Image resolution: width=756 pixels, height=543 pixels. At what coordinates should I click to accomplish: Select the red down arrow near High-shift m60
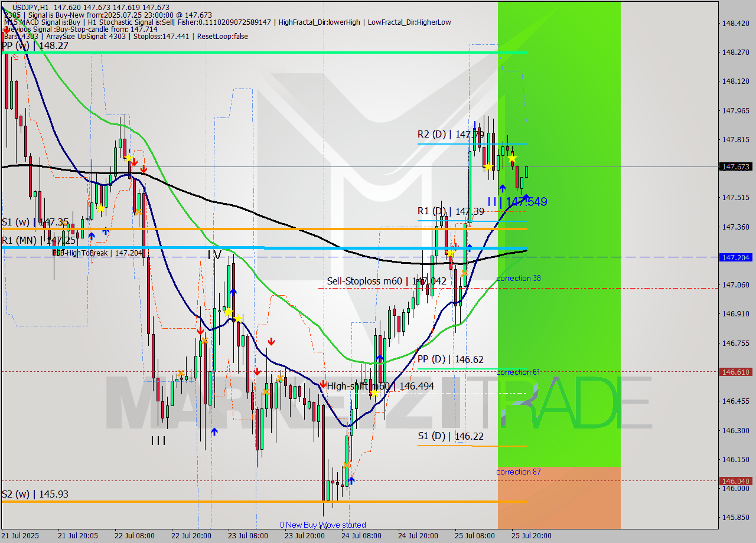click(x=323, y=384)
